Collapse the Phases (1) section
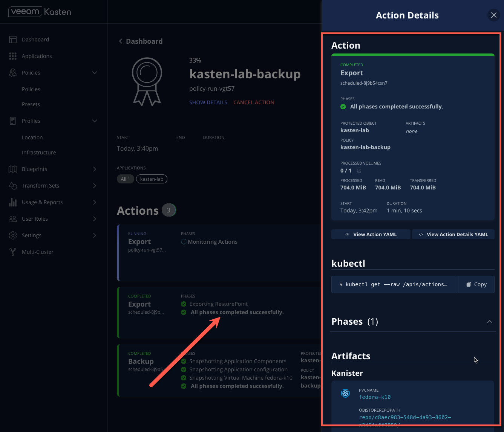Screen dimensions: 504x432 (490, 322)
